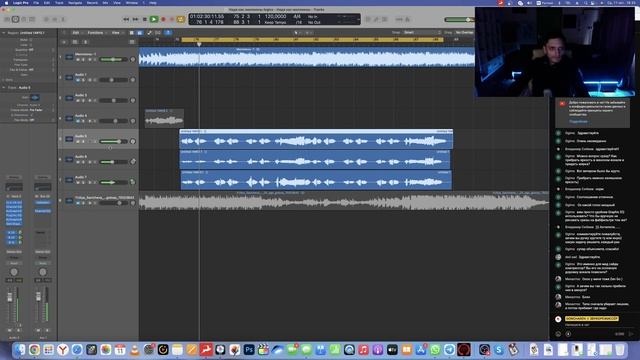This screenshot has width=640, height=360.
Task: Collapse the Region inspector section
Action: [4, 33]
